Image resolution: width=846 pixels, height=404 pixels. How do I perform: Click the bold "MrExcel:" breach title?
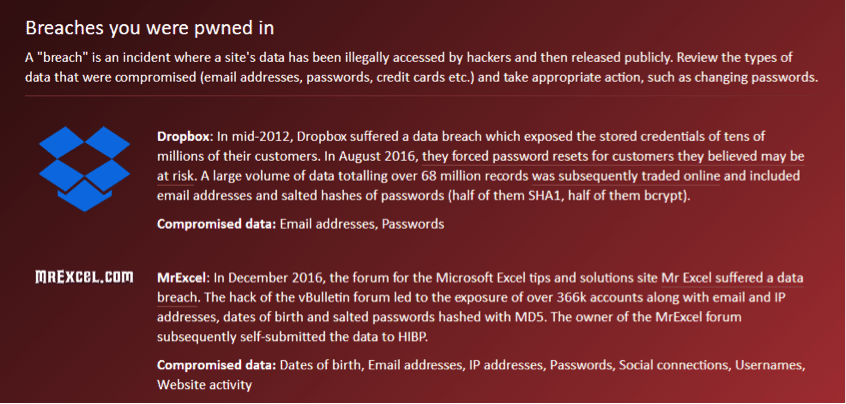coord(183,276)
